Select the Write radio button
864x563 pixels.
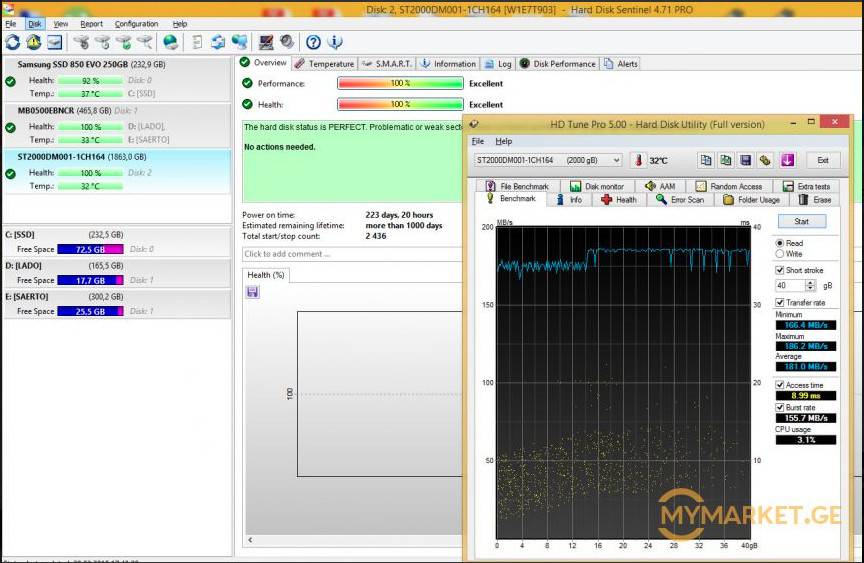click(779, 254)
